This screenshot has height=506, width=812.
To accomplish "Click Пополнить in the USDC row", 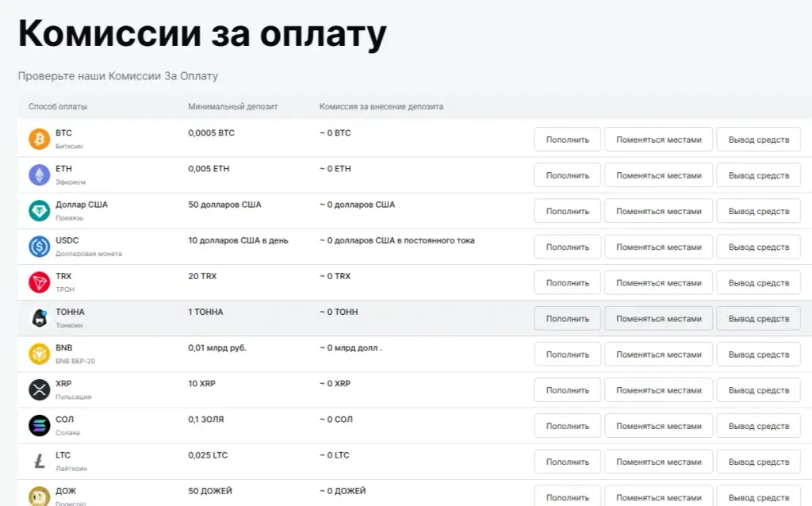I will [568, 247].
